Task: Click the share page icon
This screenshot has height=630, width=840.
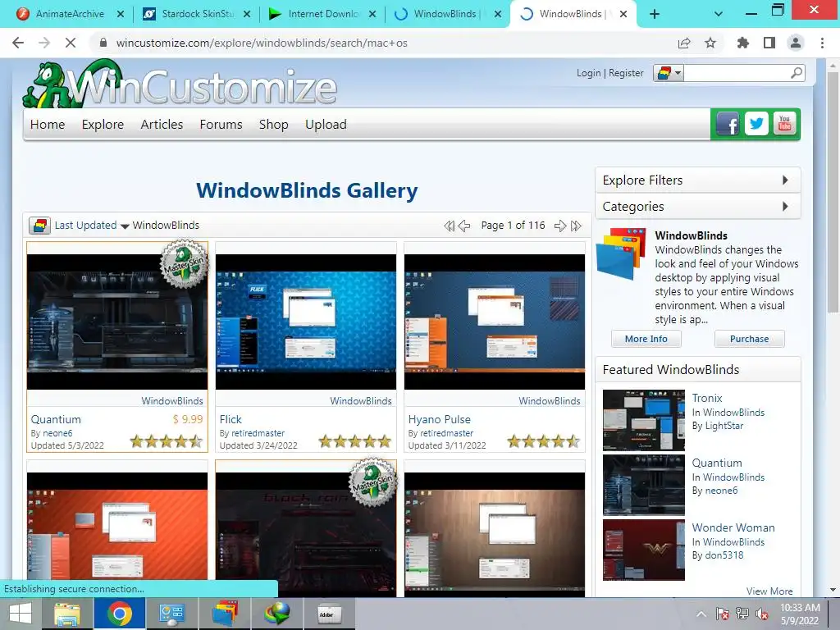Action: [x=684, y=43]
